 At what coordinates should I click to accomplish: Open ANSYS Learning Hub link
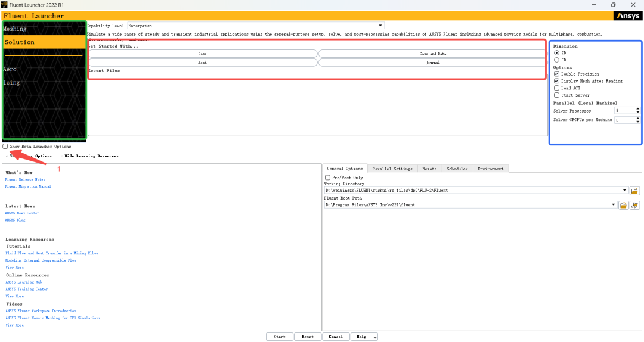click(x=23, y=282)
